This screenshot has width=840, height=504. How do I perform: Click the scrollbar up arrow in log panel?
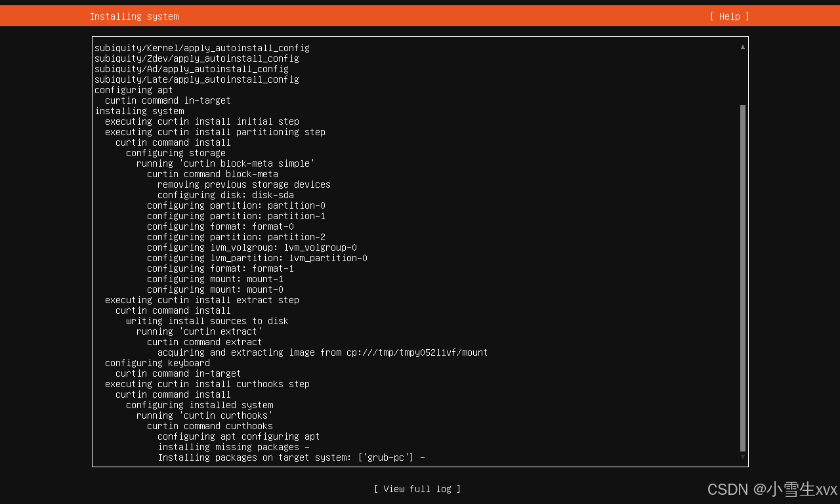point(743,47)
